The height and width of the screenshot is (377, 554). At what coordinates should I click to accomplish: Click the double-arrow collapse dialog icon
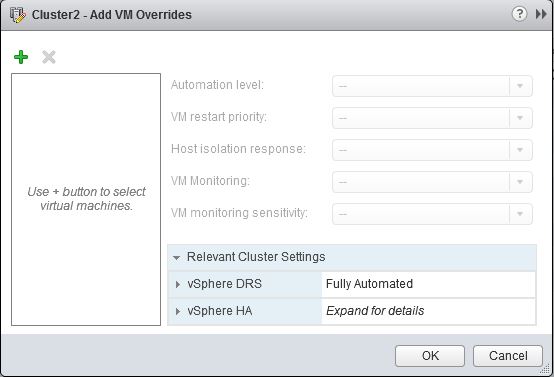(541, 14)
